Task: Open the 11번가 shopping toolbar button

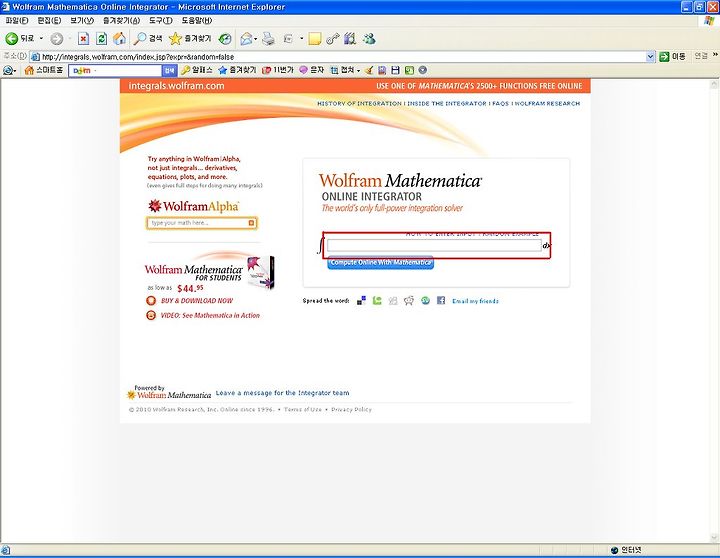Action: tap(277, 70)
